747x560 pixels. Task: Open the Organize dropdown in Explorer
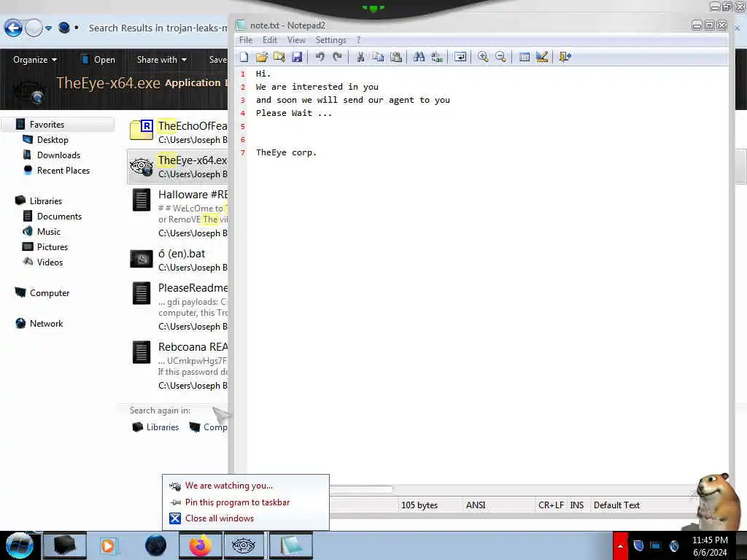[35, 60]
